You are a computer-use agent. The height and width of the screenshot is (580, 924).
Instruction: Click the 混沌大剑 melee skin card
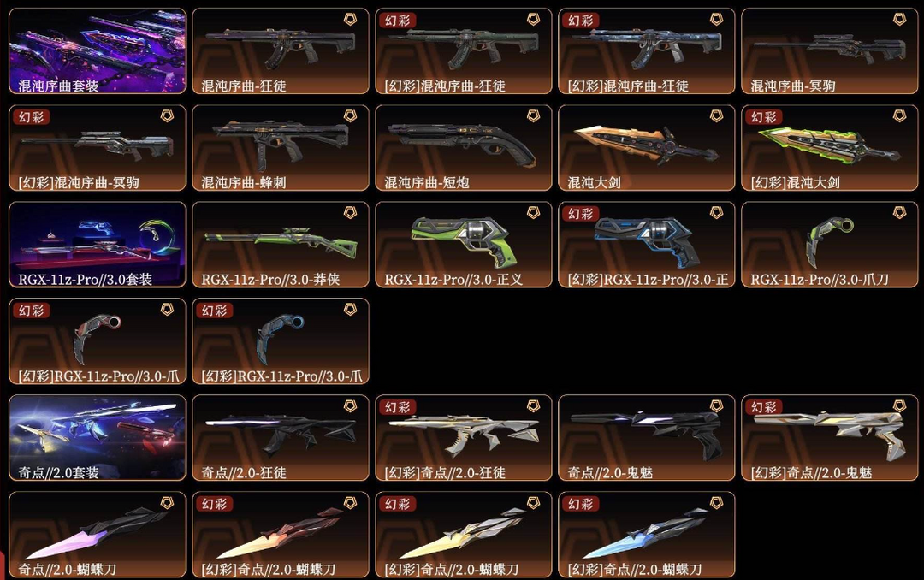click(647, 148)
